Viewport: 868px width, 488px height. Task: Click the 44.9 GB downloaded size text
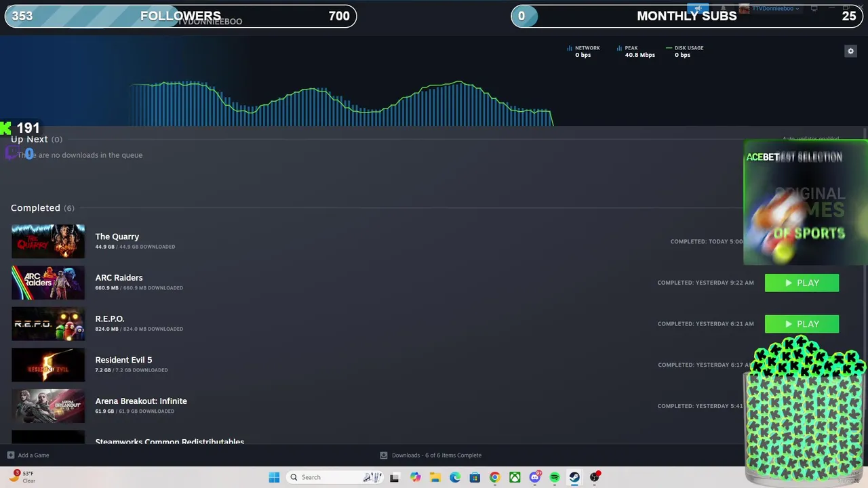[x=135, y=247]
